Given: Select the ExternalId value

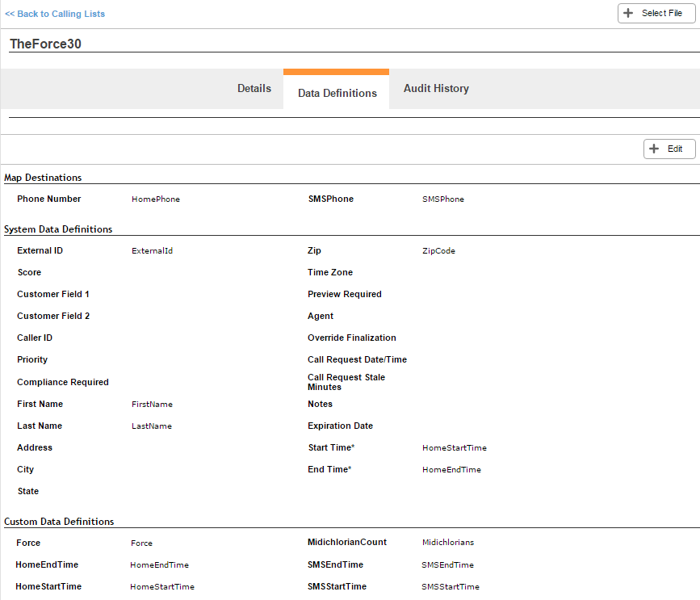Looking at the screenshot, I should (x=152, y=251).
